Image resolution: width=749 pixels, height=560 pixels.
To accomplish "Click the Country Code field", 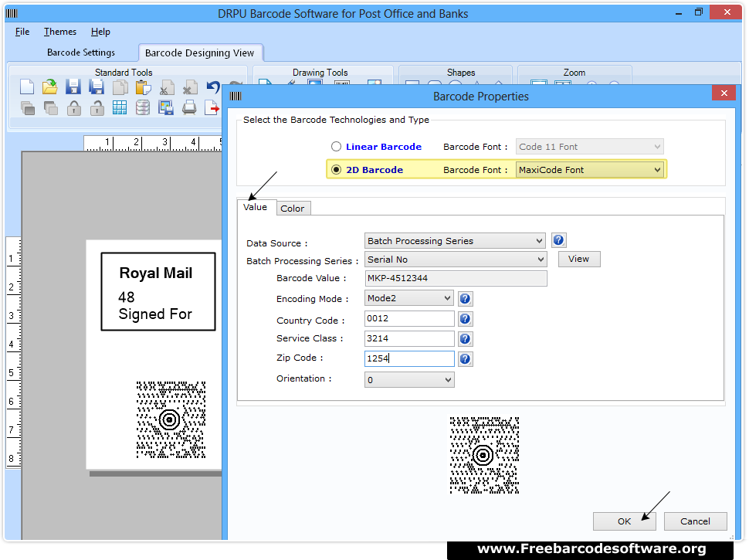I will click(409, 319).
